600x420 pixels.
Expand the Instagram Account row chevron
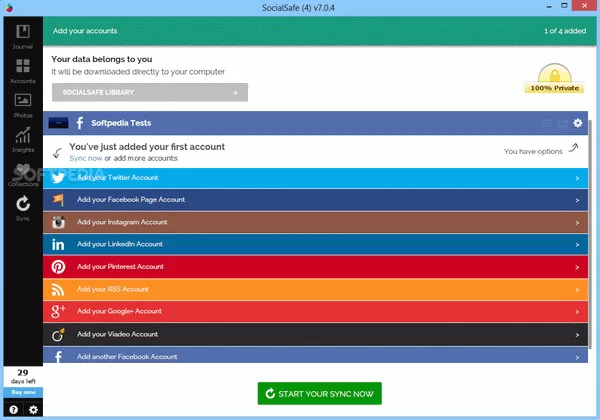[577, 223]
